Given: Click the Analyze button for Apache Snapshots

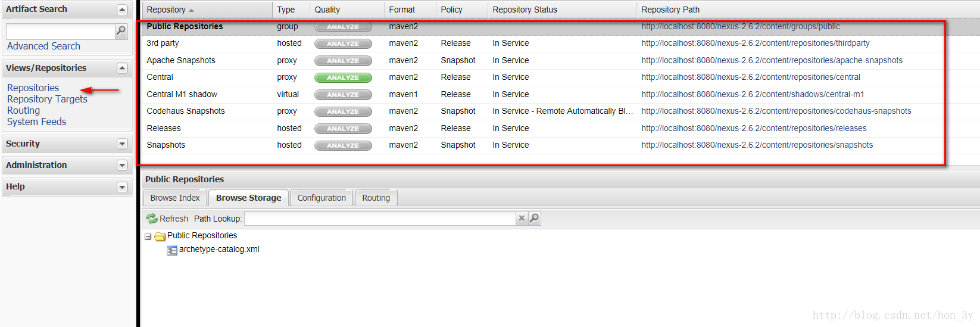Looking at the screenshot, I should tap(343, 61).
